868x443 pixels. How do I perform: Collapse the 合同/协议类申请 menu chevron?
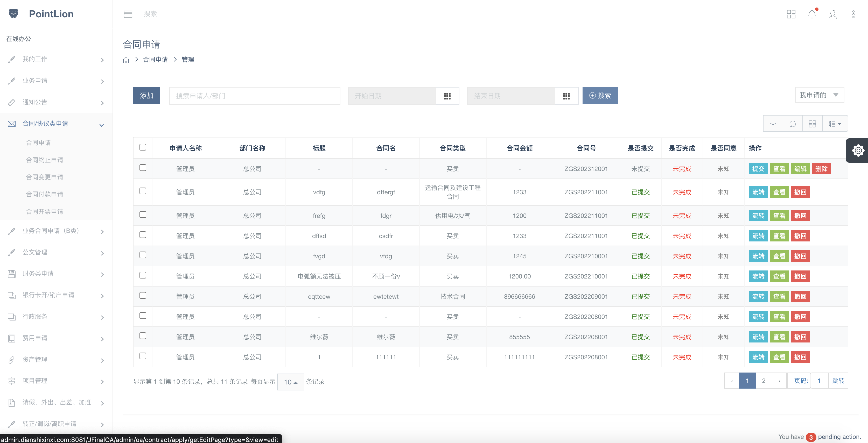tap(101, 125)
